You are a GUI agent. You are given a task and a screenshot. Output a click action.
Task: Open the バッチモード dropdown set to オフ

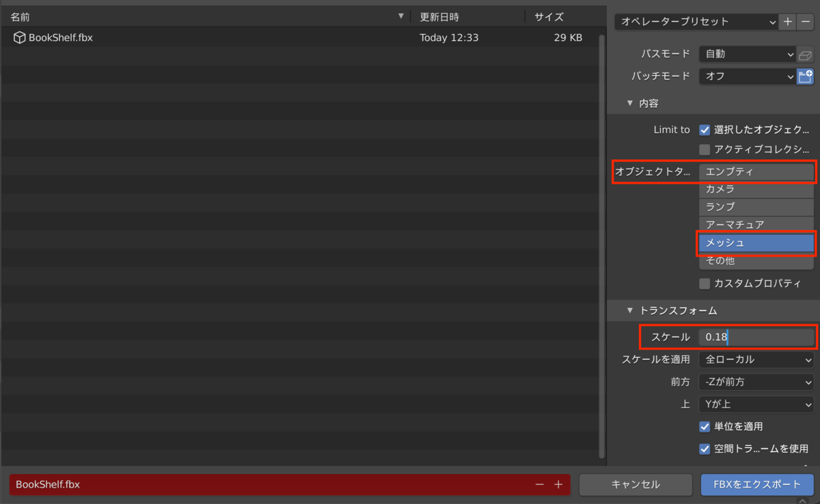coord(748,76)
